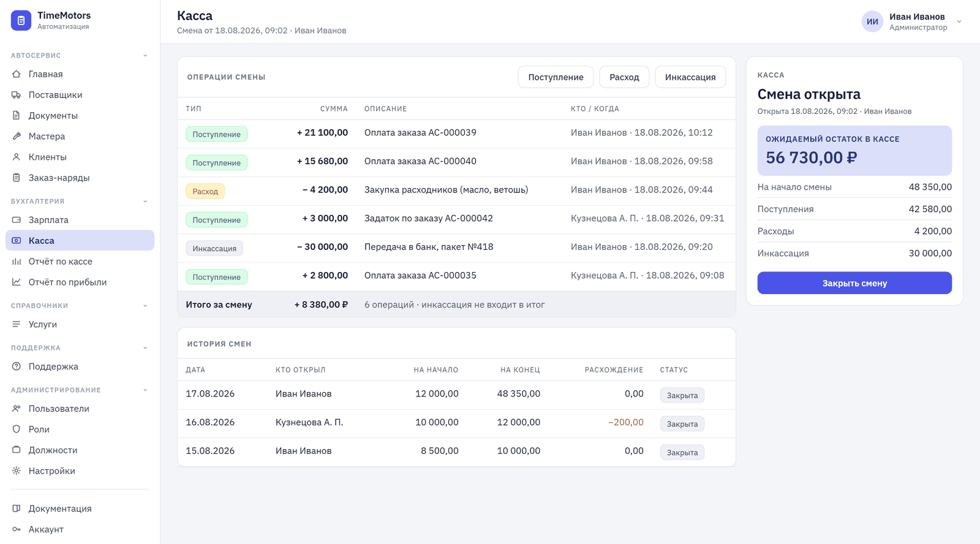Select the 17.08.2026 shift history date
Screen dimensions: 980x544
[x=210, y=394]
